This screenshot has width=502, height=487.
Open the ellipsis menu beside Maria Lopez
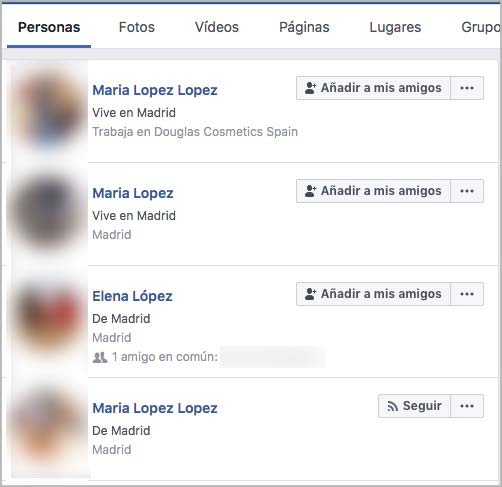coord(467,191)
